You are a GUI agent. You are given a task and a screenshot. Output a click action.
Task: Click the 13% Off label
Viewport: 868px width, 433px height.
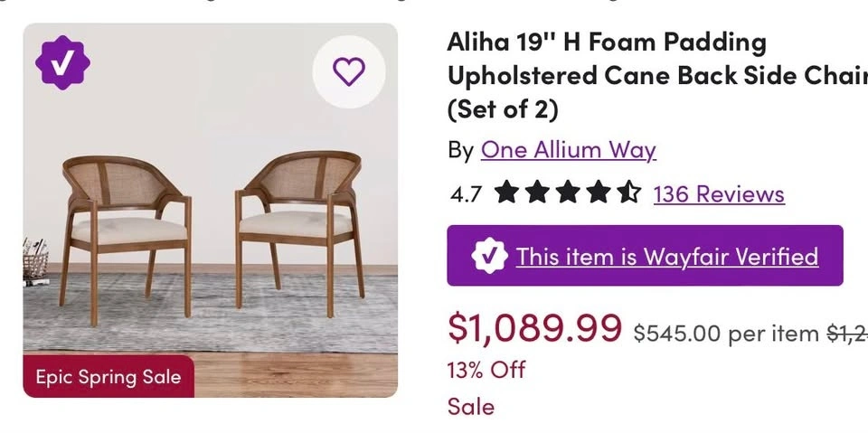tap(486, 370)
